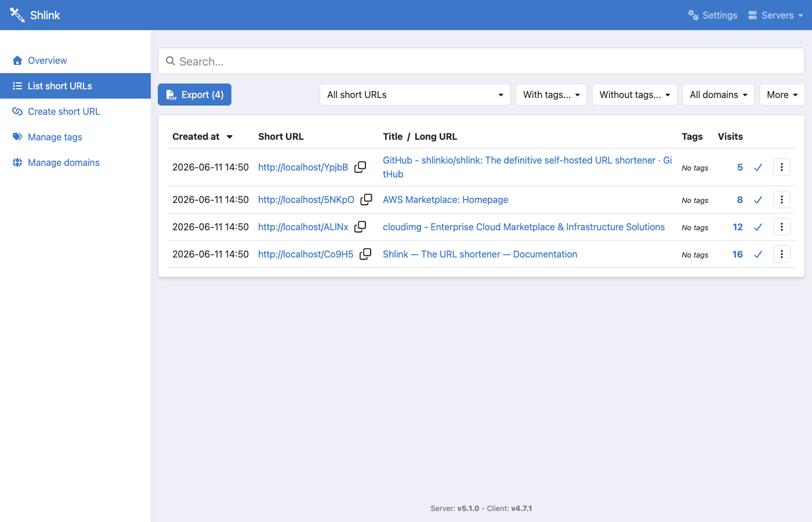Click the Shlink logo icon
Screen dimensions: 812x522
pos(17,15)
